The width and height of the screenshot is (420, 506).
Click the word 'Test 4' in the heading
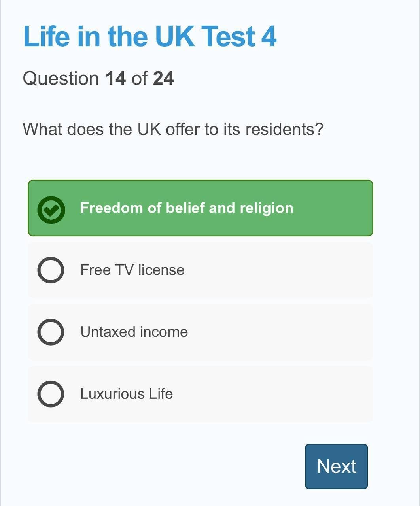[x=239, y=36]
